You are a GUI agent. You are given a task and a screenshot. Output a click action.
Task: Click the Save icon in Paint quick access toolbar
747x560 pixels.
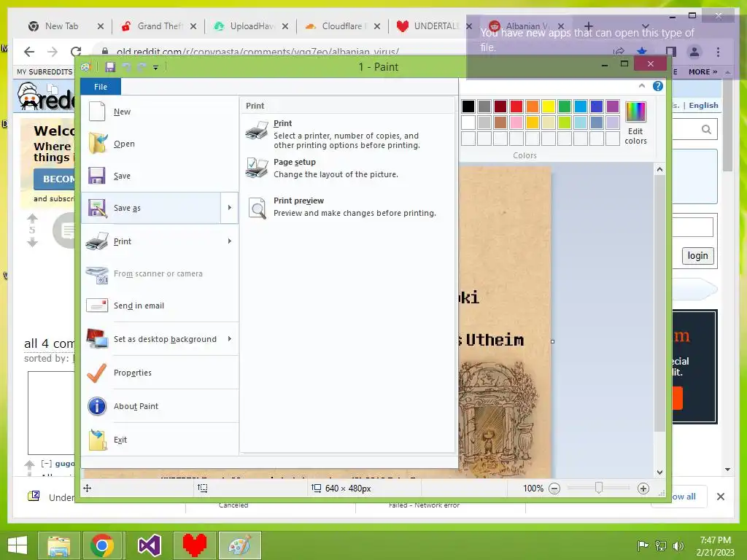[110, 67]
